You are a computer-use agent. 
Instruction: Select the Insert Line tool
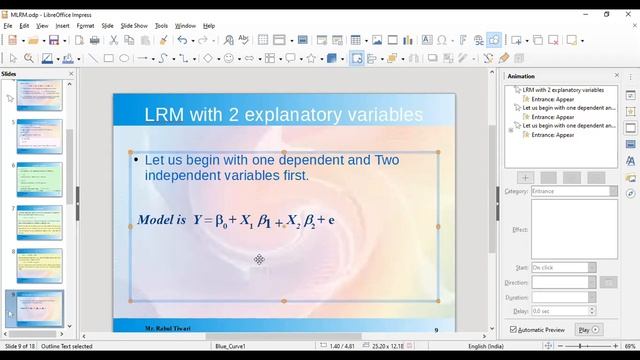pos(93,58)
